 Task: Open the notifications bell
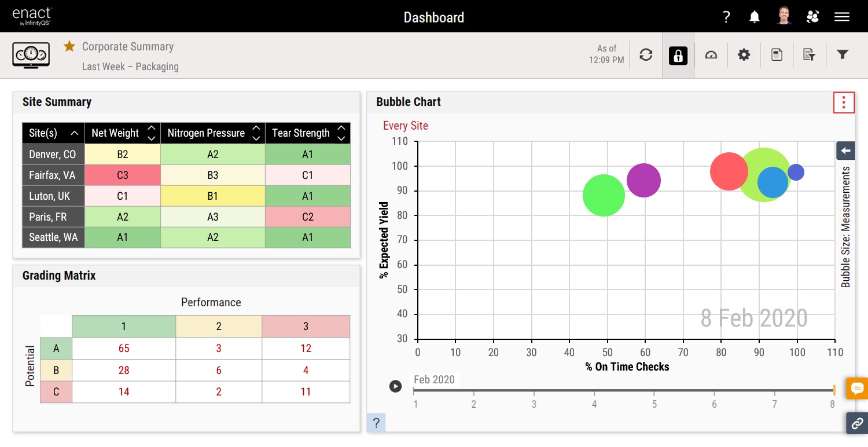click(x=755, y=17)
